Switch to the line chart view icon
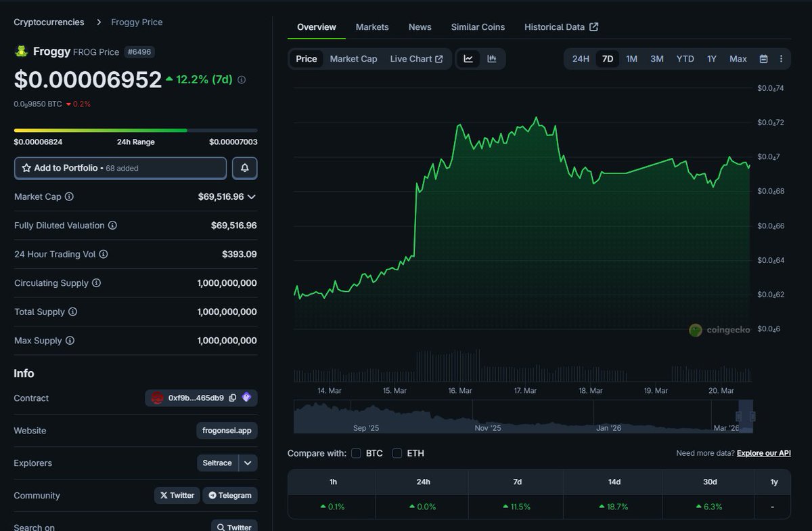Screen dimensions: 812x531 tap(468, 59)
